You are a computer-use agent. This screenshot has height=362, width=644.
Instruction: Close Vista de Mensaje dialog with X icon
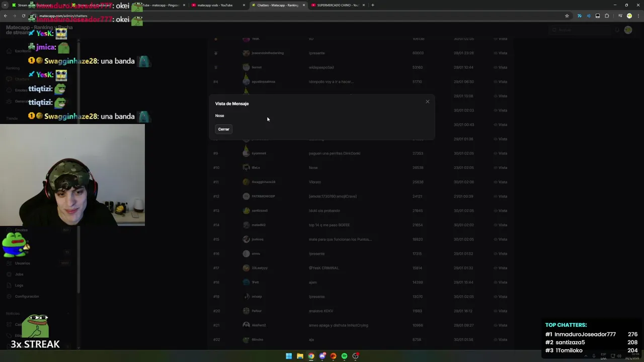[x=428, y=102]
